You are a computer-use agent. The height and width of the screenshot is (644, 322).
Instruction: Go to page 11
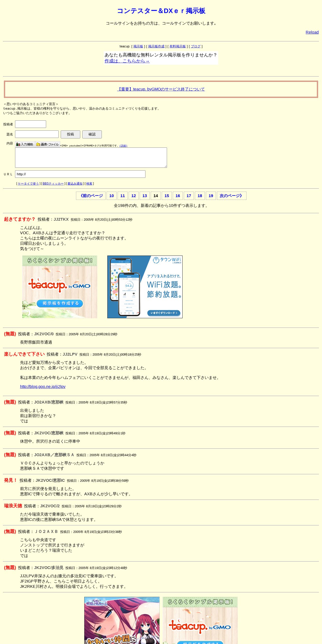pyautogui.click(x=123, y=196)
